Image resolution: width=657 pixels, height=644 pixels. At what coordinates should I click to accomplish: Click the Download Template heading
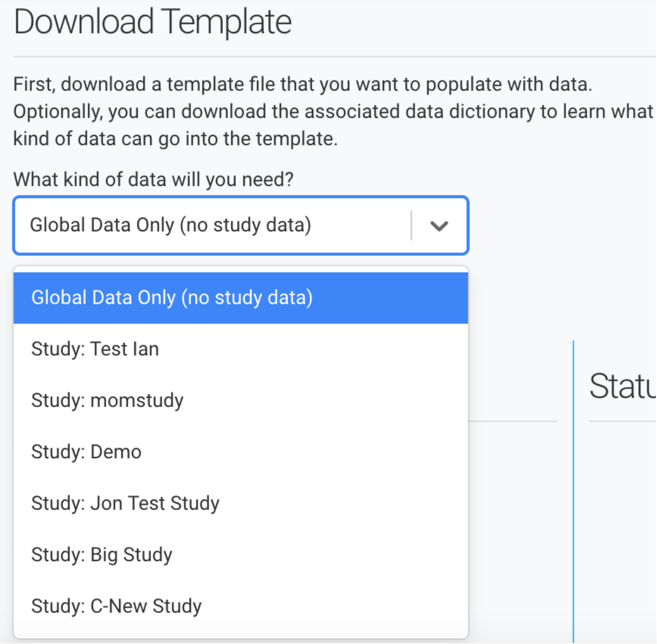click(x=152, y=22)
